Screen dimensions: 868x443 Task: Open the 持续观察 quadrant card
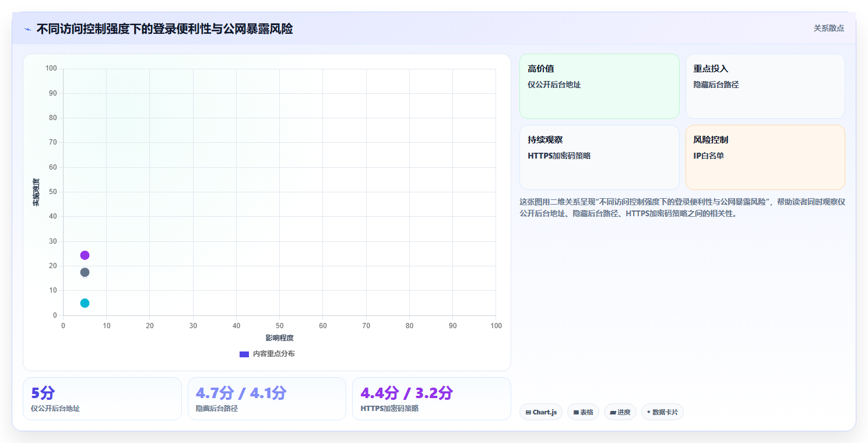click(599, 157)
